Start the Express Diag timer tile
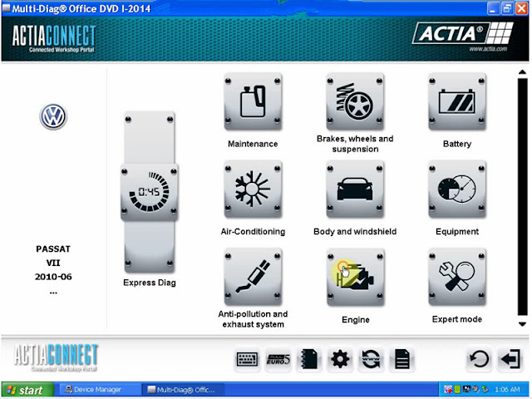 coord(150,192)
